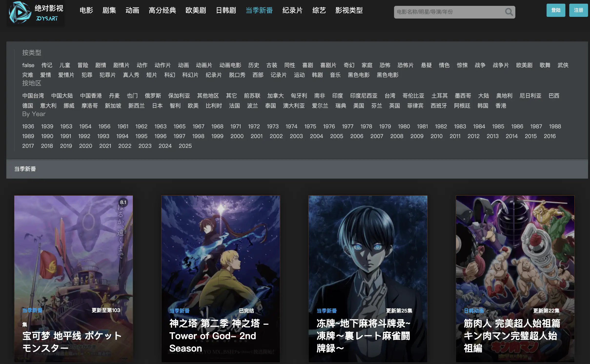This screenshot has height=364, width=590.
Task: Filter by genre 奇幻
Action: 349,65
